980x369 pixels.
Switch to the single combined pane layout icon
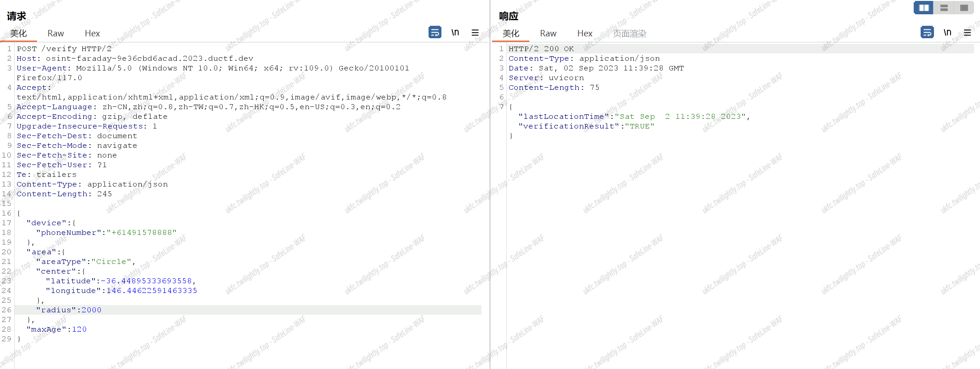point(963,8)
